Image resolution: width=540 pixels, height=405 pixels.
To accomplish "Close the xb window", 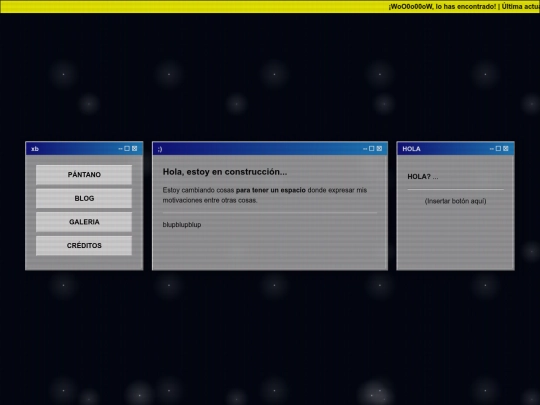I will tap(135, 148).
